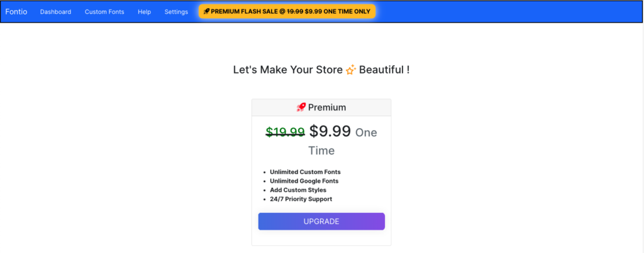Click the crossed-out $19.99 price

pos(285,132)
